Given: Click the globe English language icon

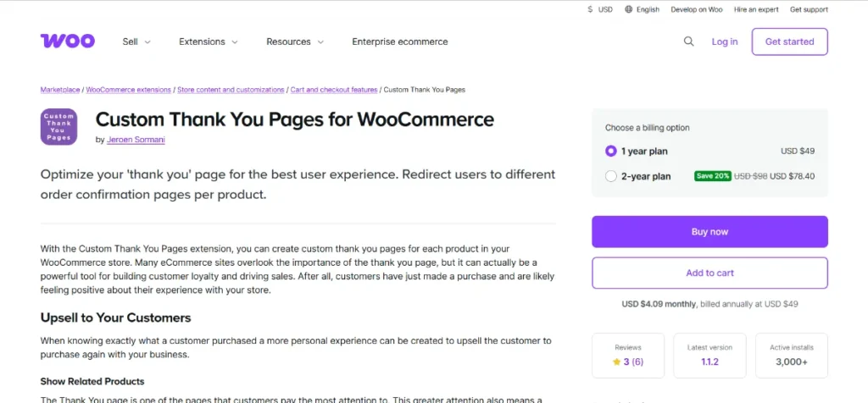Looking at the screenshot, I should tap(629, 9).
